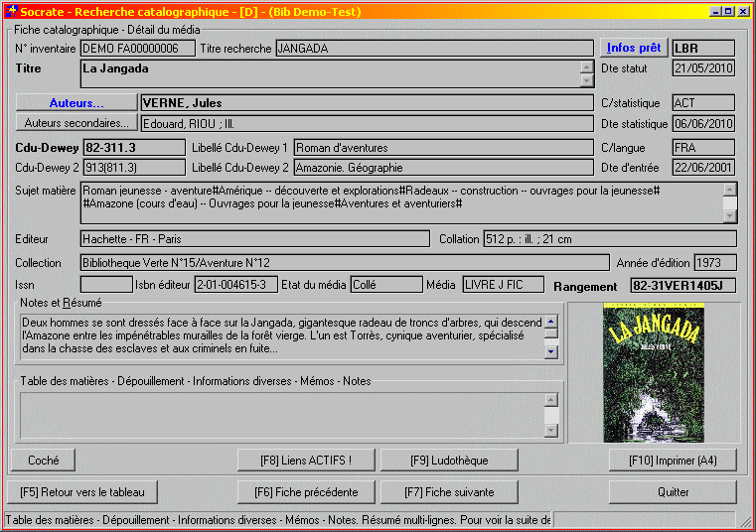The image size is (756, 532).
Task: Open the Auteurs... button
Action: (76, 102)
